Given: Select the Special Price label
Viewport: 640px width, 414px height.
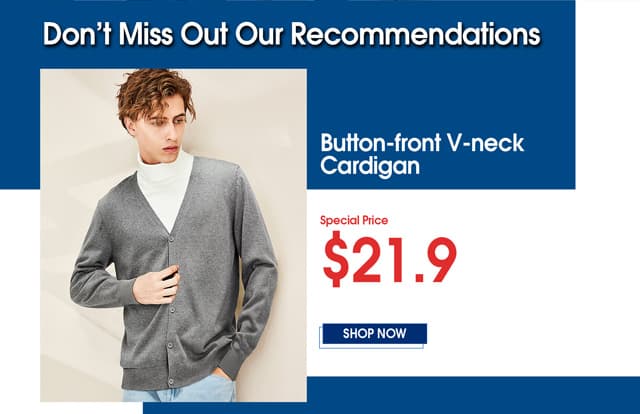Looking at the screenshot, I should (354, 220).
